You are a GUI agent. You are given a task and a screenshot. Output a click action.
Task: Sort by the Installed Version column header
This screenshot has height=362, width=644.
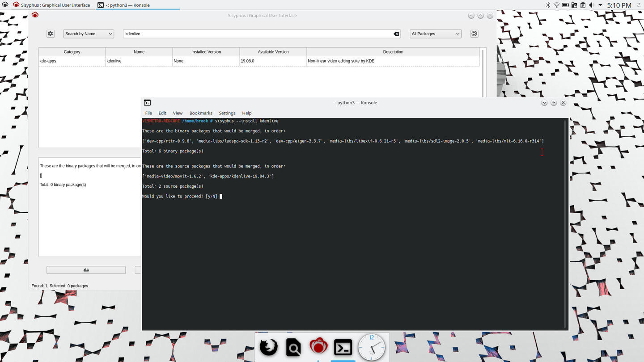point(206,52)
